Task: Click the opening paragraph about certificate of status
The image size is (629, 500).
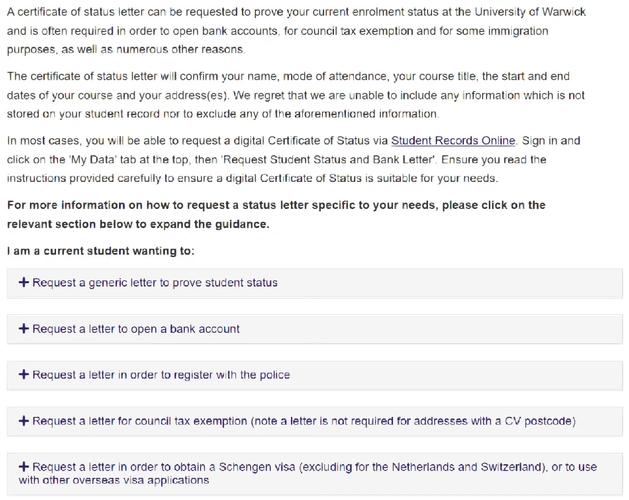Action: pos(296,31)
